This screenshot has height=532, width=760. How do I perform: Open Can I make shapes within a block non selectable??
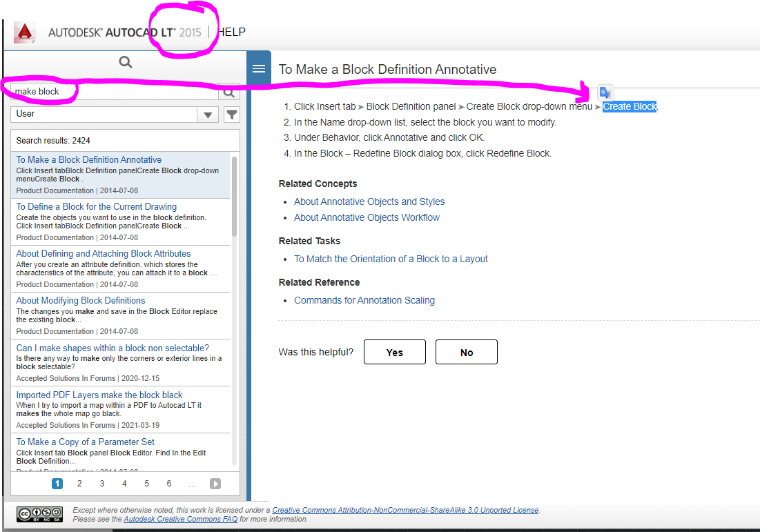113,348
